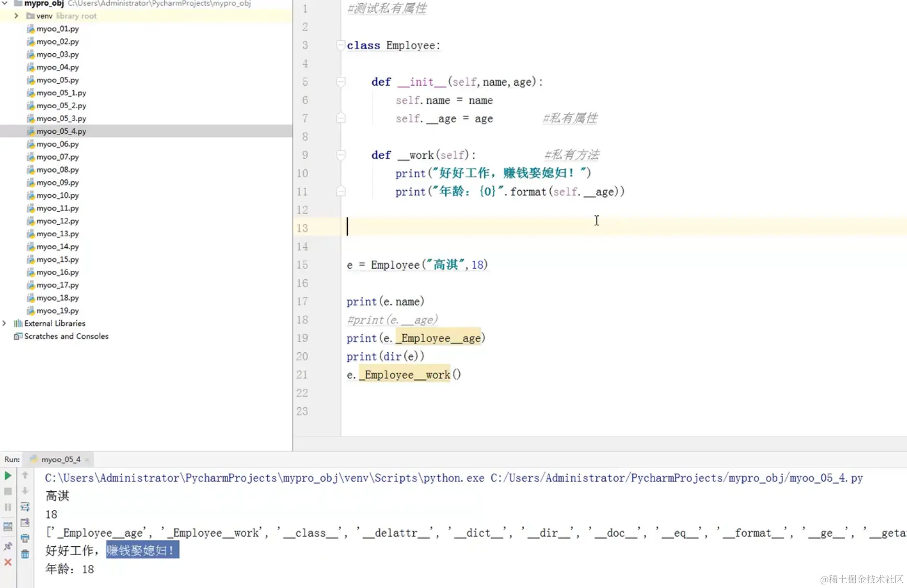Select myoo_07.py in the project tree
Image resolution: width=907 pixels, height=588 pixels.
coord(58,157)
